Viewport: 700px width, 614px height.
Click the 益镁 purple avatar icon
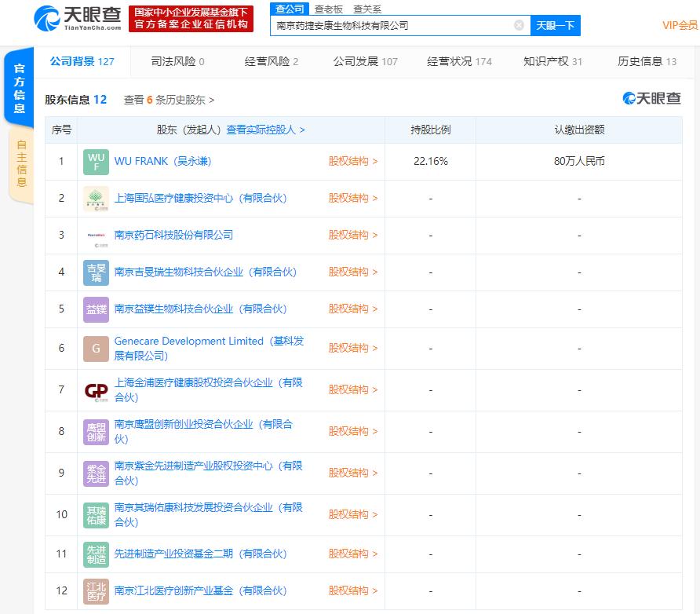click(97, 309)
